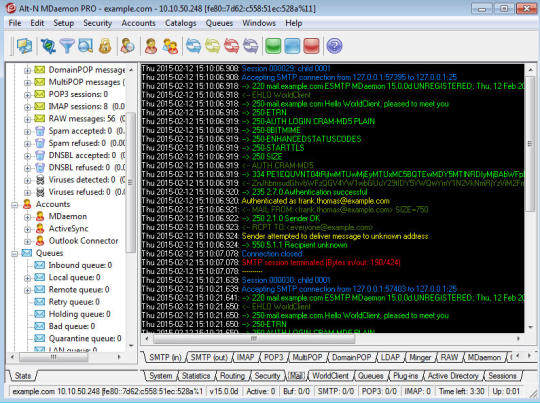This screenshot has width=540, height=403.
Task: Switch to the Active Directory bottom tab
Action: coord(453,376)
